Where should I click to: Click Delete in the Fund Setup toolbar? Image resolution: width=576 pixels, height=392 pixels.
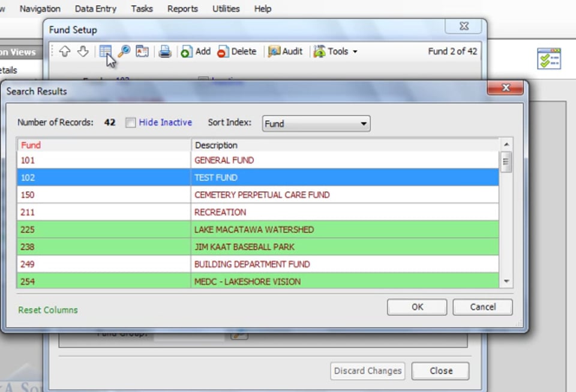click(x=237, y=52)
